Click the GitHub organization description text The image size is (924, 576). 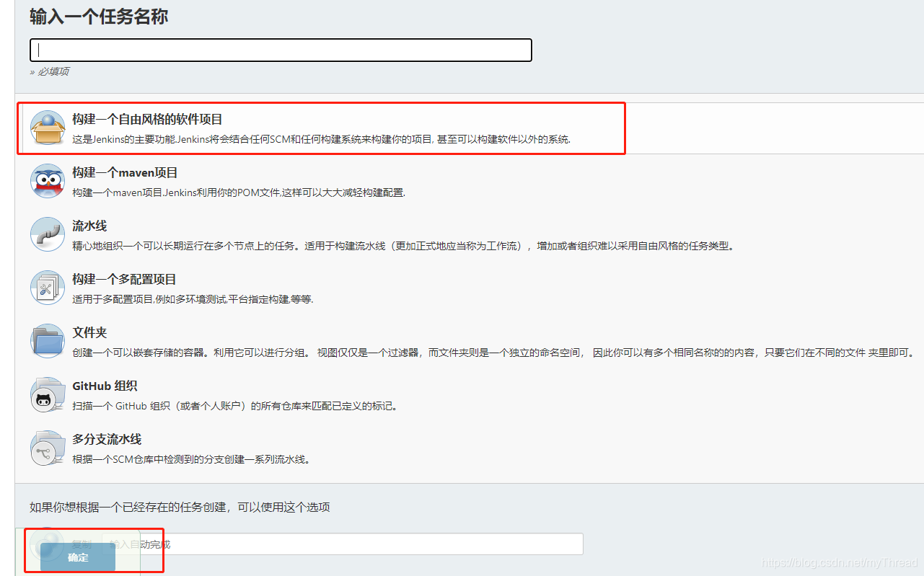(x=235, y=407)
